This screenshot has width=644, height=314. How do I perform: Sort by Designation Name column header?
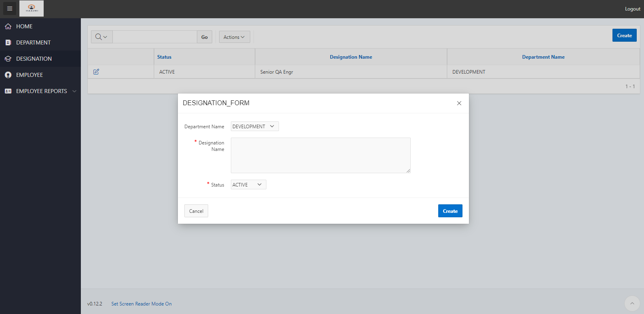[351, 57]
